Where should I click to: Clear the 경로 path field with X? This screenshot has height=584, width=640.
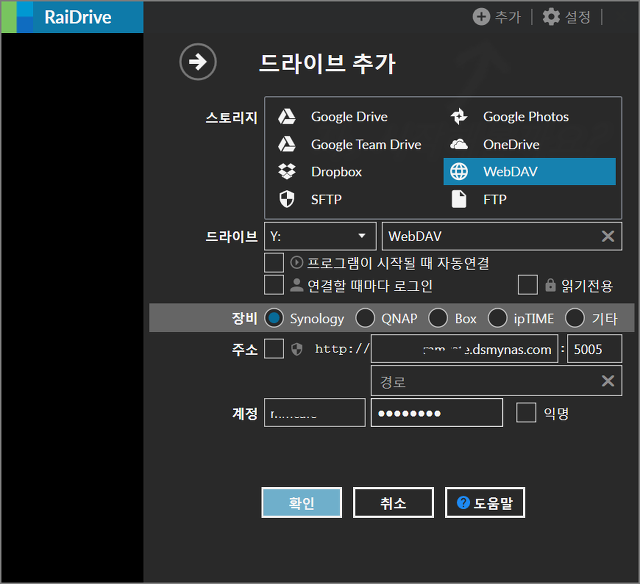click(x=608, y=381)
